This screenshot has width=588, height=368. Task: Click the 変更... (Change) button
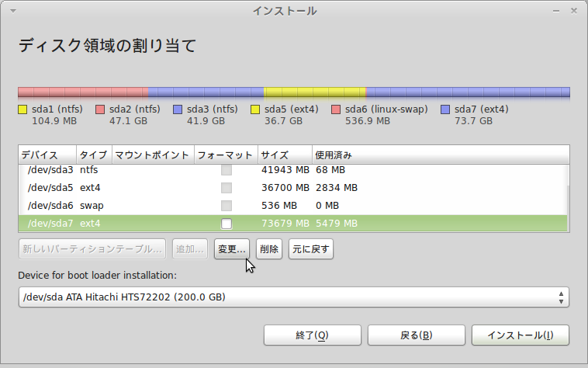[232, 249]
